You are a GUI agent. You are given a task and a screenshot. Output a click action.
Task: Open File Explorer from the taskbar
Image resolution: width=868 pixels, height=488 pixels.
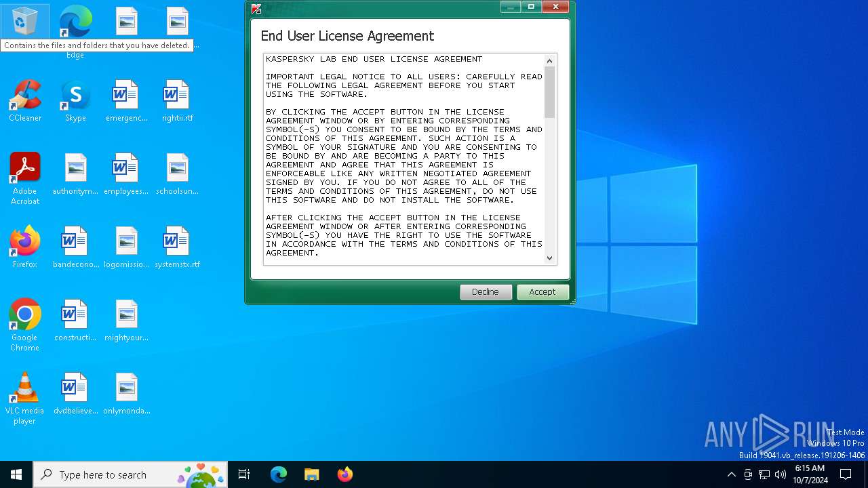click(x=311, y=474)
